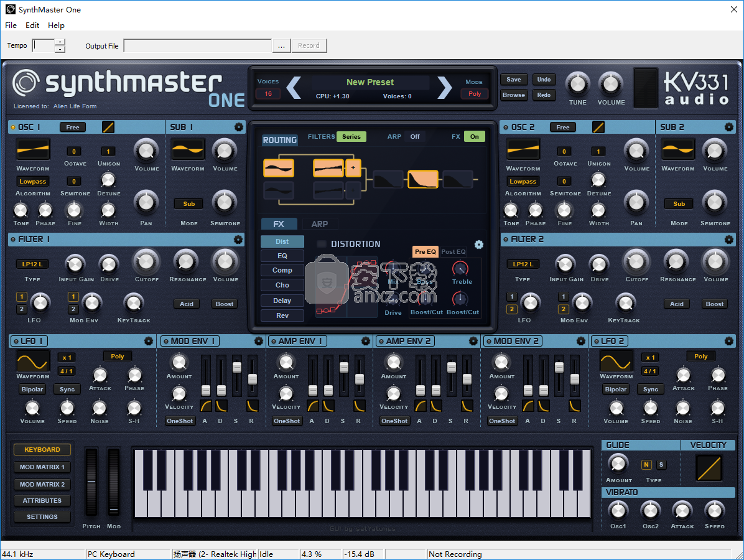Open the OSC 1 Free phase dropdown
Viewport: 744px width, 560px height.
pyautogui.click(x=73, y=127)
